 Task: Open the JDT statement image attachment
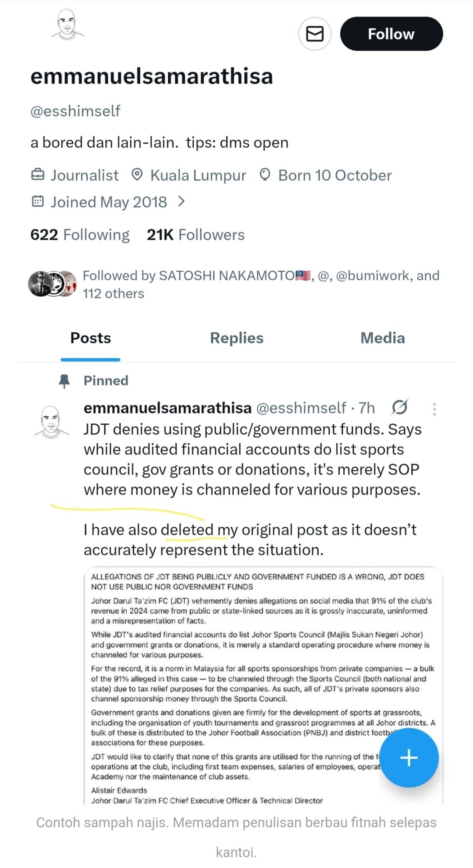[237, 678]
